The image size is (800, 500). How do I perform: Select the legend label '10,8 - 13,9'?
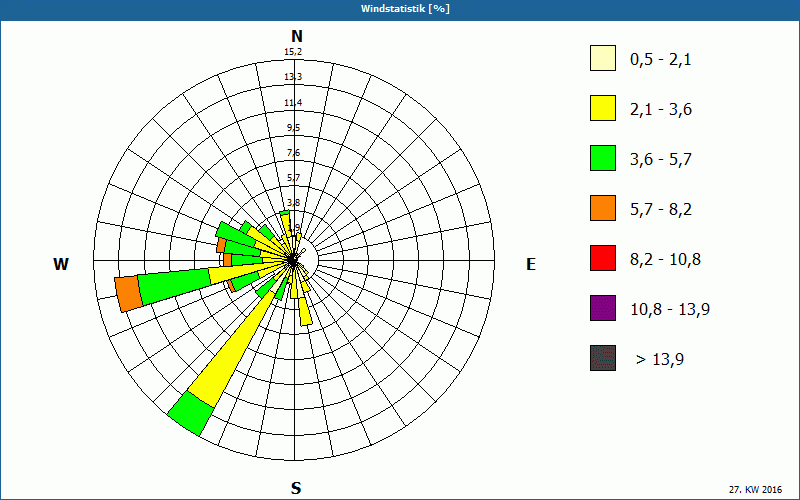670,310
